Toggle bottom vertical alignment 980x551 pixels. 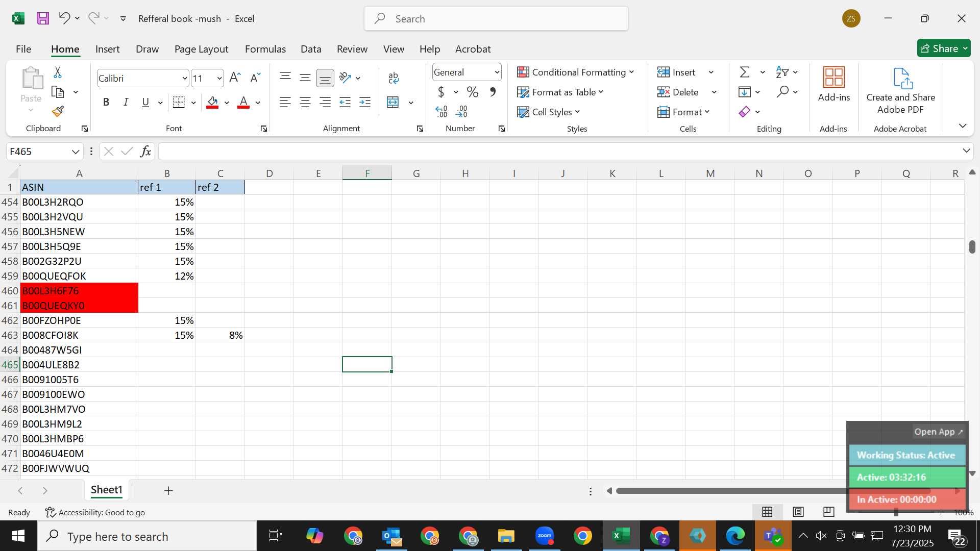(x=325, y=78)
